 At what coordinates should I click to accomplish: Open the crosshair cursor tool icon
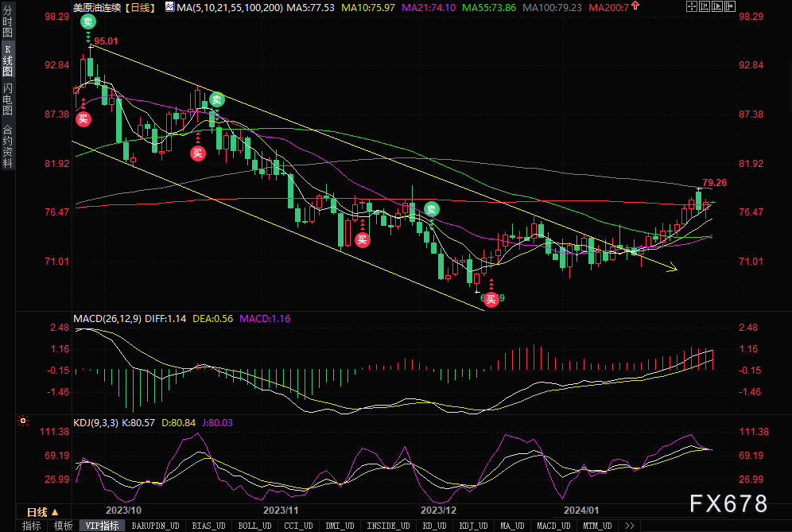pyautogui.click(x=692, y=6)
